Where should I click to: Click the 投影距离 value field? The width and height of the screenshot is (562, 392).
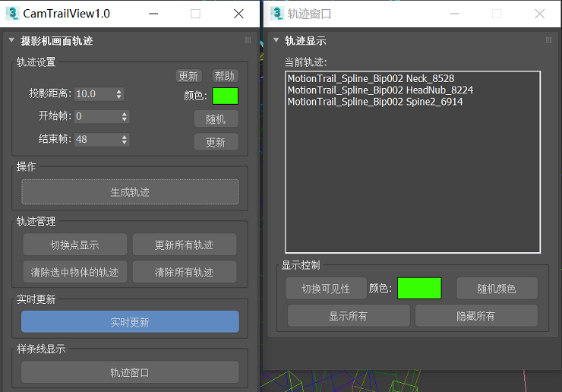tap(93, 94)
